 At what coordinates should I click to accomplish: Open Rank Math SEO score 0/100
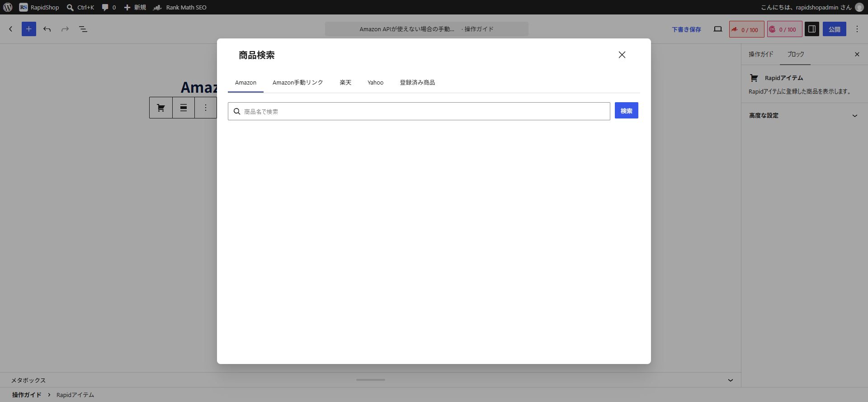pos(747,29)
